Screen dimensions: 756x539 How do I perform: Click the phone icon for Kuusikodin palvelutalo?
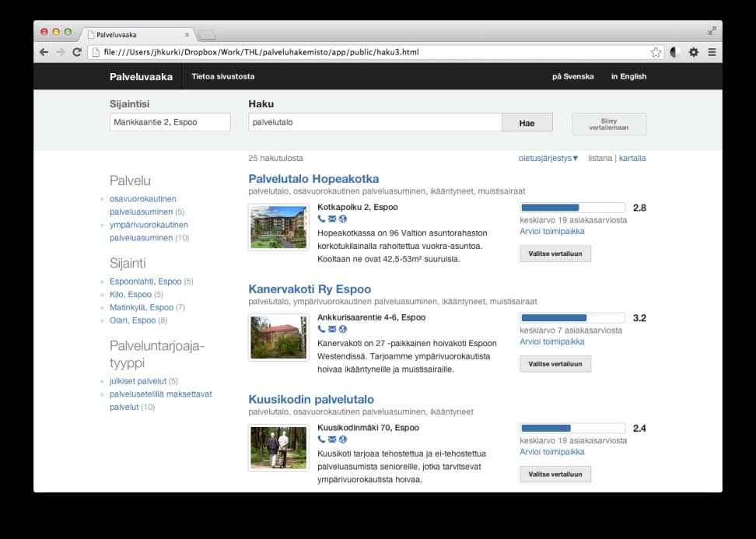(321, 439)
